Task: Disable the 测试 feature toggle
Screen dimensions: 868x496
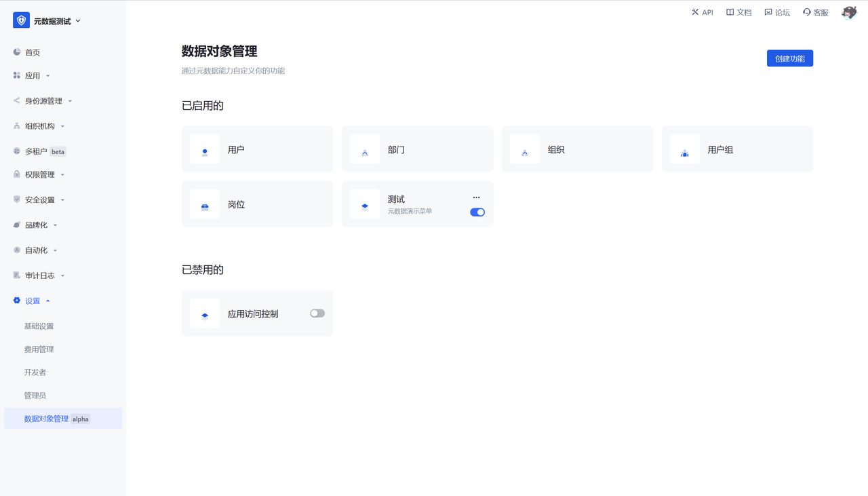Action: point(477,212)
